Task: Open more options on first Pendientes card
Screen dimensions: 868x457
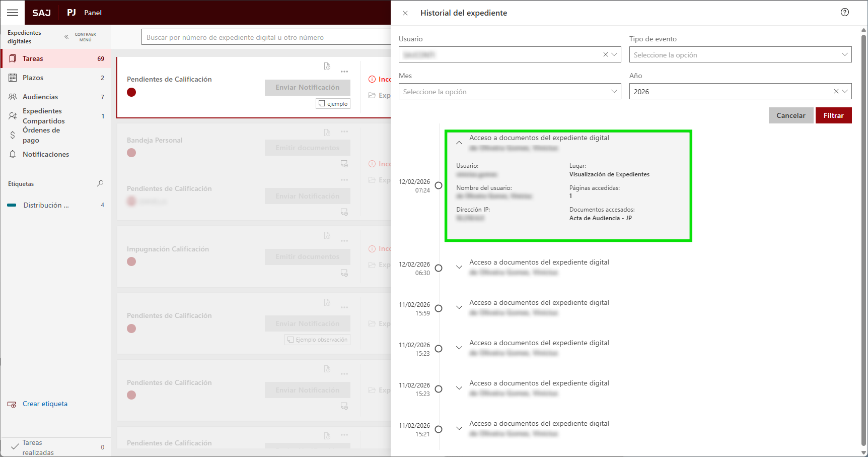Action: 344,72
